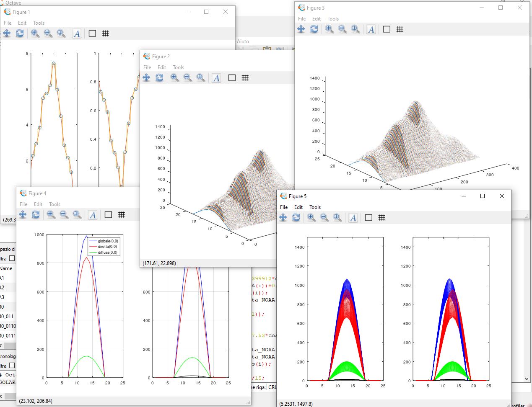Activate the Rotate tool in Figure 3
Image resolution: width=532 pixels, height=407 pixels.
coord(314,29)
